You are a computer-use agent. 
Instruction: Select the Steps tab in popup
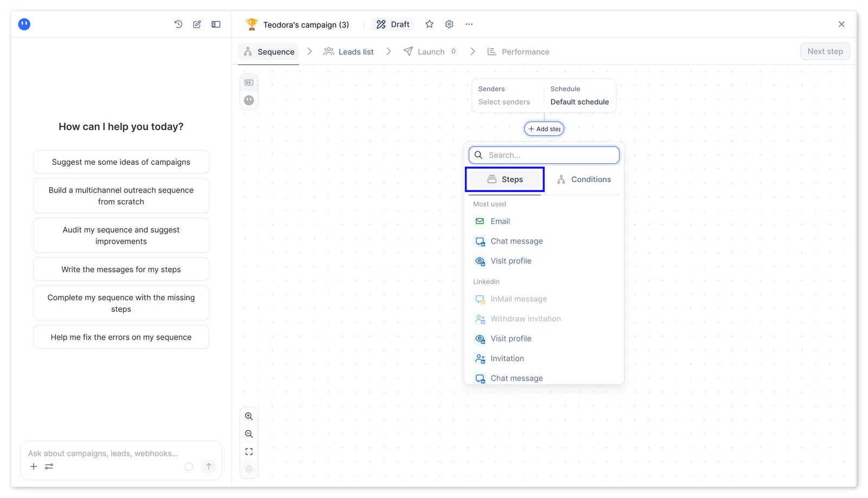pos(505,180)
